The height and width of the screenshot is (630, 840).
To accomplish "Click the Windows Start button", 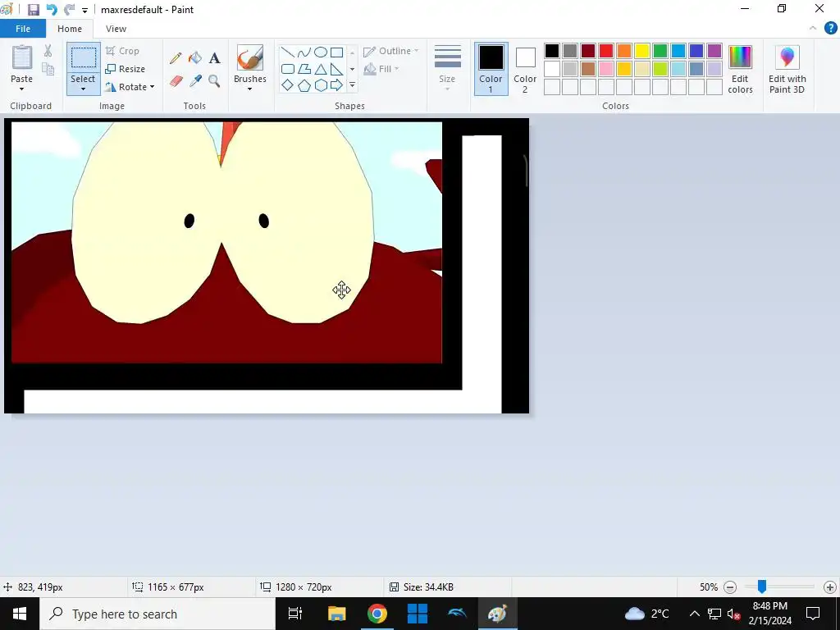I will 20,614.
